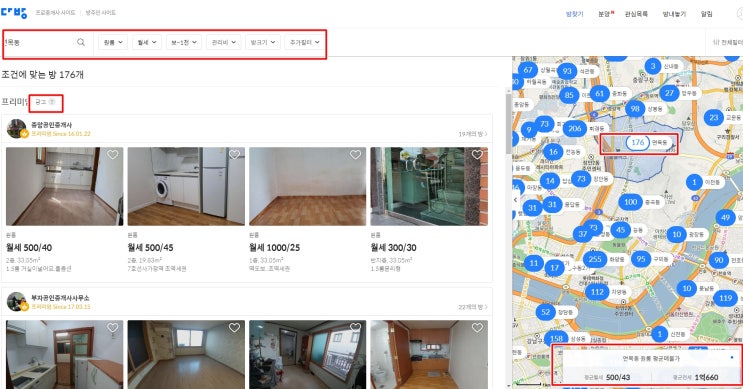Open the 분양 menu
Viewport: 743px width, 389px height.
[x=605, y=14]
